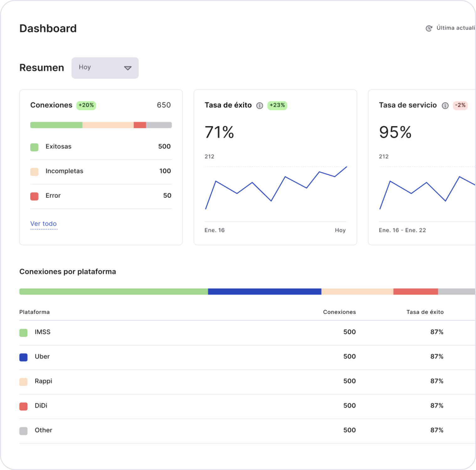Viewport: 476px width, 470px height.
Task: Click the Error label in Conexiones card
Action: point(53,196)
